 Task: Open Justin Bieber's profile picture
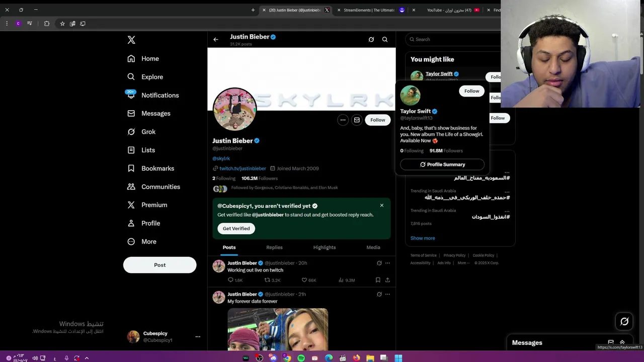click(x=234, y=109)
